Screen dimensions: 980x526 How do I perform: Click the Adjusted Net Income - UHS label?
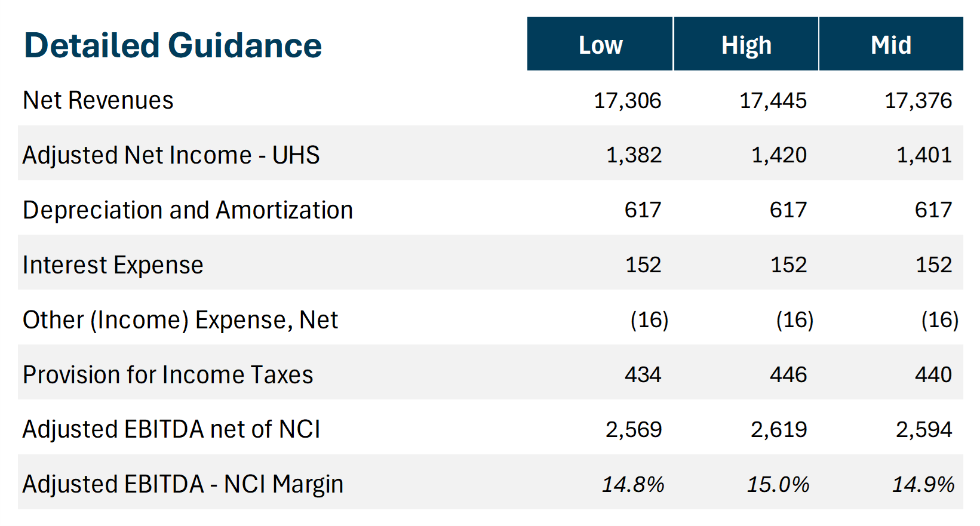[171, 155]
